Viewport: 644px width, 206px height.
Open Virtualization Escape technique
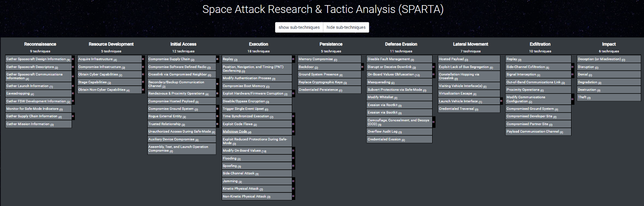pyautogui.click(x=469, y=94)
